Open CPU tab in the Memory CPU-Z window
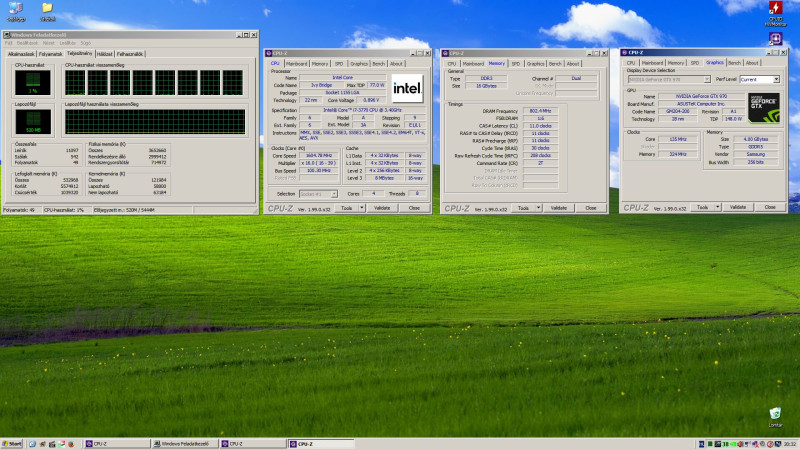This screenshot has width=800, height=450. 452,64
